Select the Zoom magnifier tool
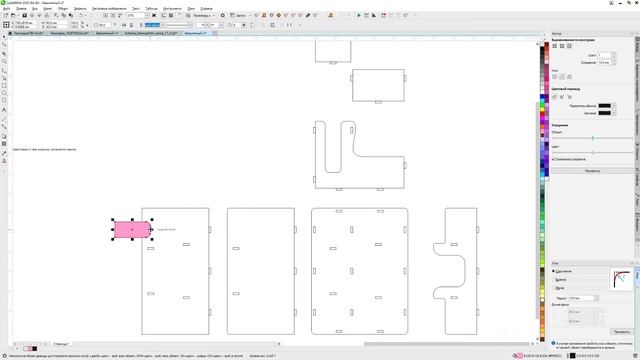 pyautogui.click(x=4, y=61)
